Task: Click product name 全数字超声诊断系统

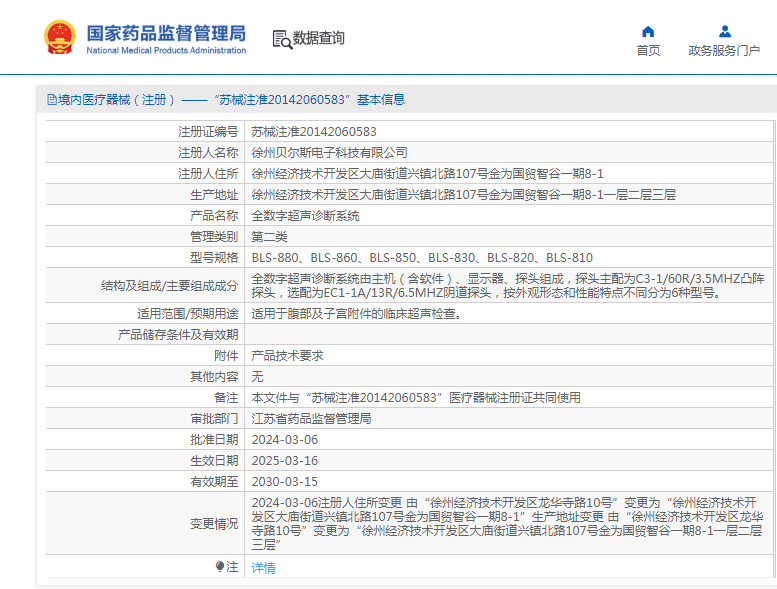Action: tap(305, 215)
